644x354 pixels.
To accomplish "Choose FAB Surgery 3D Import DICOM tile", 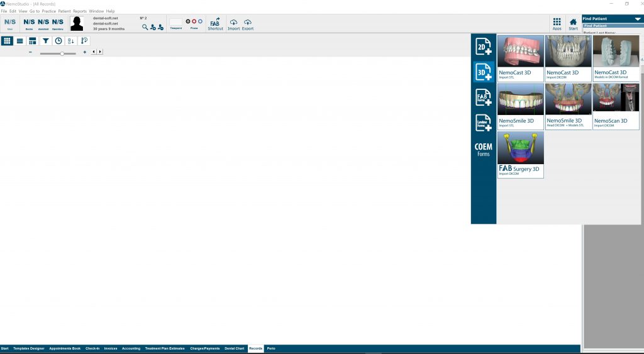I will point(520,155).
